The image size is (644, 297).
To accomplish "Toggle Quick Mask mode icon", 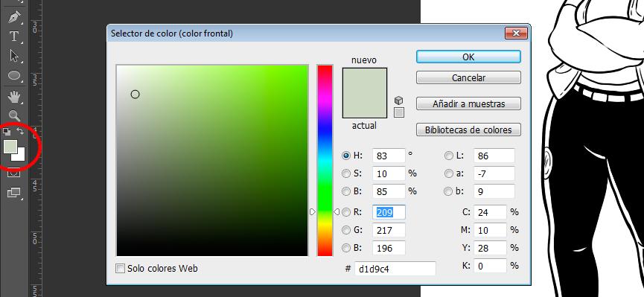I will click(x=13, y=173).
